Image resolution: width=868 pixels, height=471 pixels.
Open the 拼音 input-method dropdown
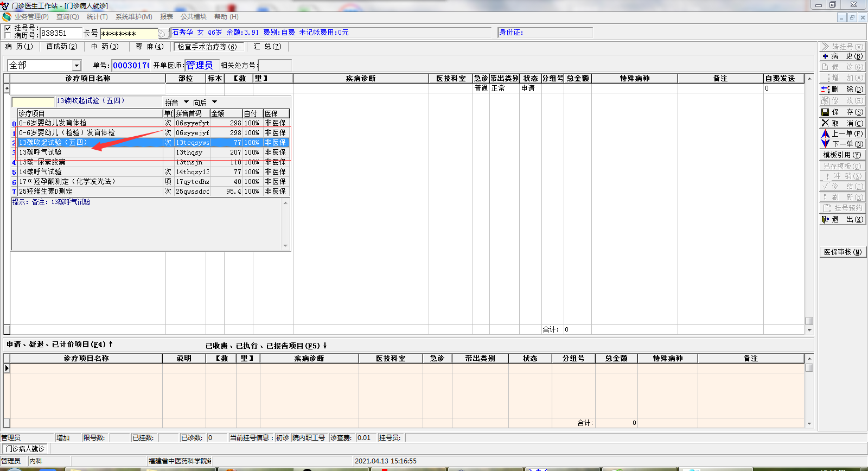pyautogui.click(x=186, y=102)
